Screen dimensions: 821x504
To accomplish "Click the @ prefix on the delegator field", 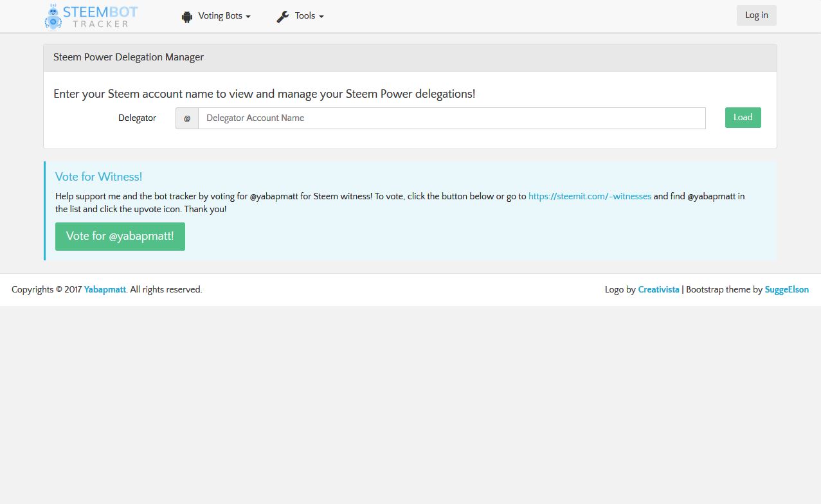I will tap(187, 118).
